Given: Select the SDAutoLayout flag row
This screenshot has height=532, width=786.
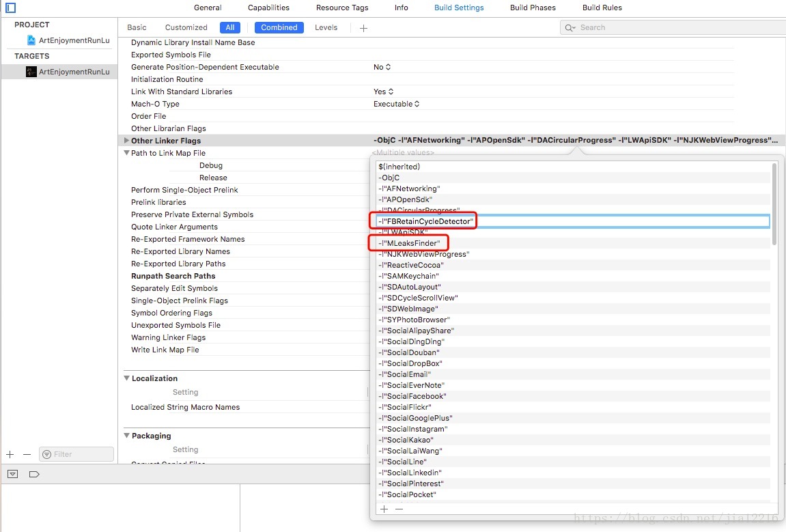Looking at the screenshot, I should tap(573, 287).
